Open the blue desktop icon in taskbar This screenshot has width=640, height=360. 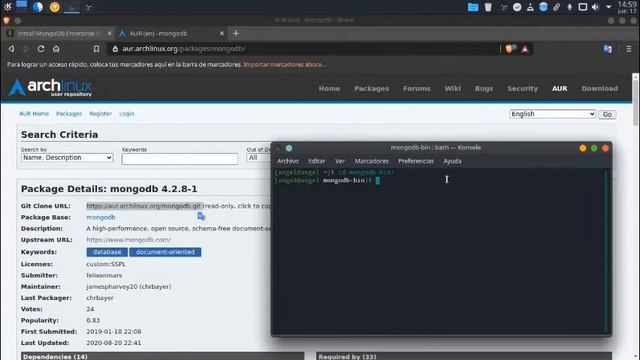click(22, 5)
